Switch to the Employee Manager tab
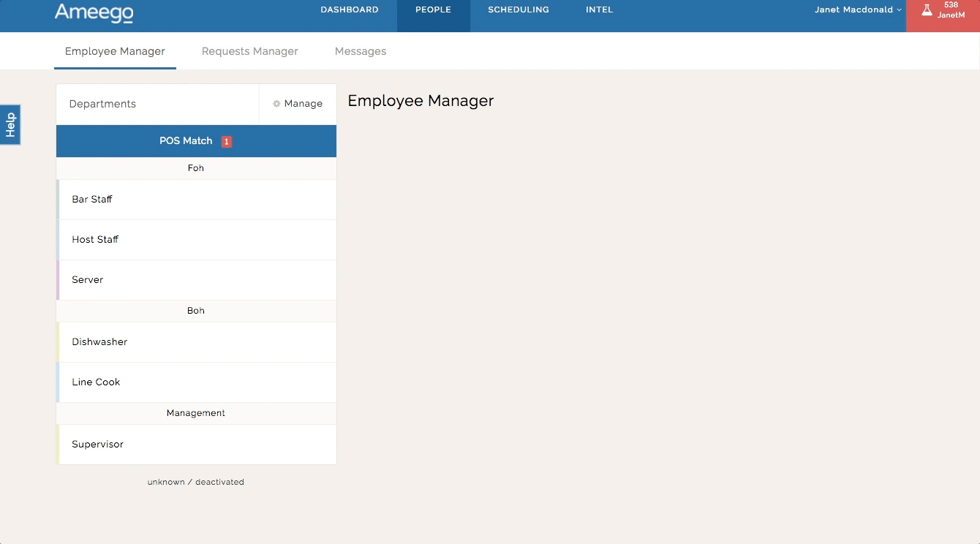The width and height of the screenshot is (980, 544). 115,51
